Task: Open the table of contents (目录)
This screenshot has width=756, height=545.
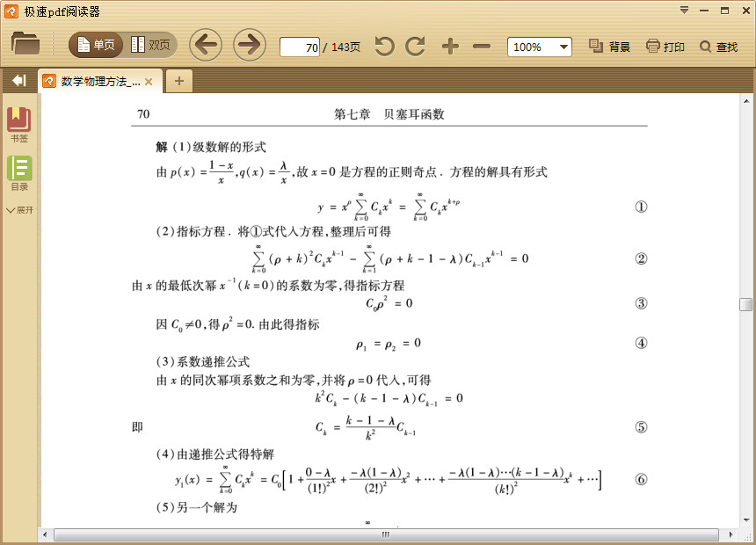Action: pos(19,174)
